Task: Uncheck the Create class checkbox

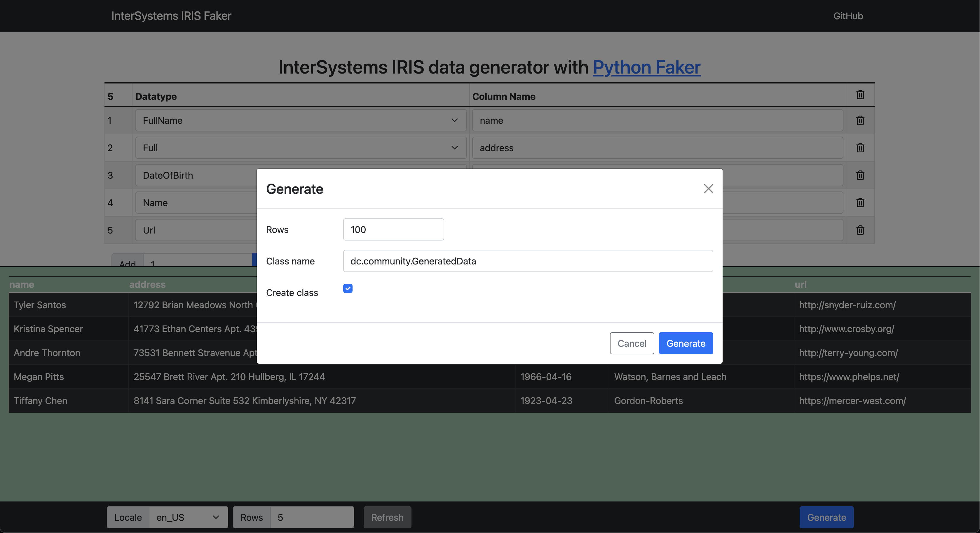Action: click(x=348, y=288)
